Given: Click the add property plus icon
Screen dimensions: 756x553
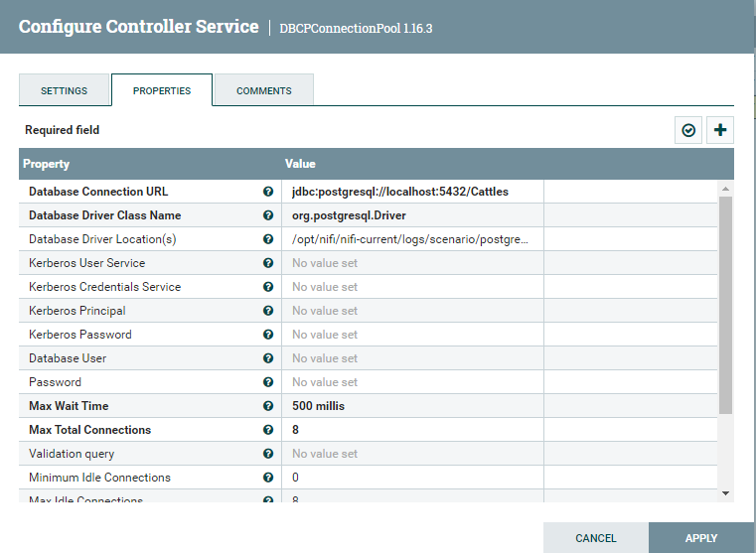Looking at the screenshot, I should click(720, 130).
